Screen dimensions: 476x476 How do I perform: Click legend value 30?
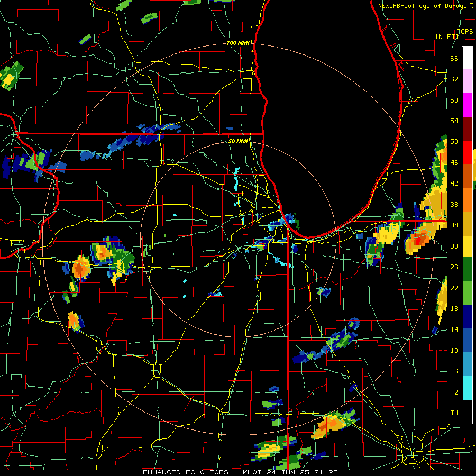coord(454,246)
